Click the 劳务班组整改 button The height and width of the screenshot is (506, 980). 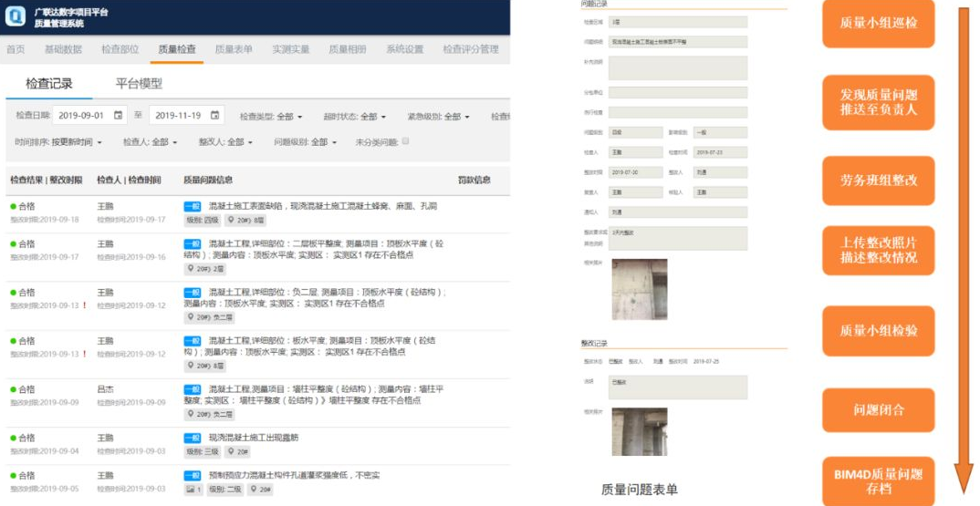[878, 181]
